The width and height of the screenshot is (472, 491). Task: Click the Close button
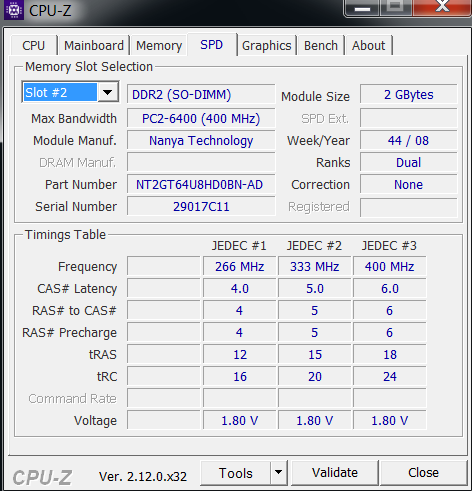[x=423, y=473]
